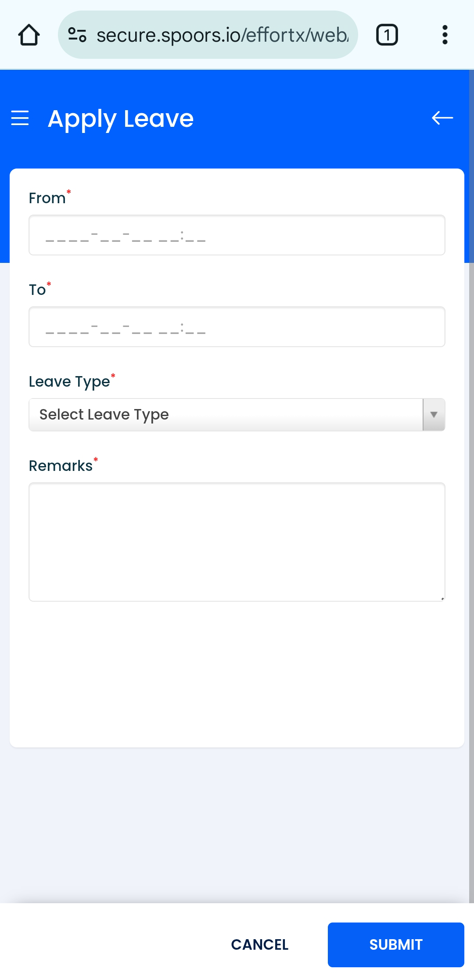Click the Remarks box resize handle

pyautogui.click(x=442, y=598)
